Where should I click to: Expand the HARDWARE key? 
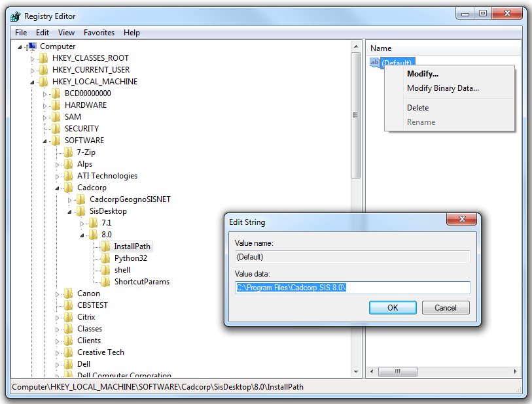click(44, 106)
